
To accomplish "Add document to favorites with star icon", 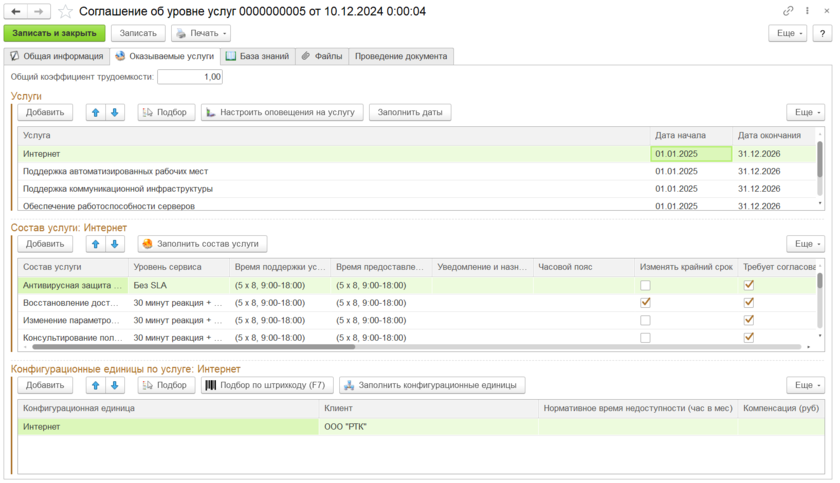I will tap(66, 11).
